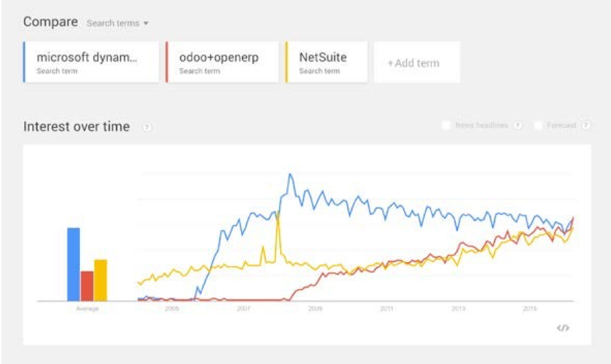Click the red average bar
The width and height of the screenshot is (611, 364).
point(87,286)
